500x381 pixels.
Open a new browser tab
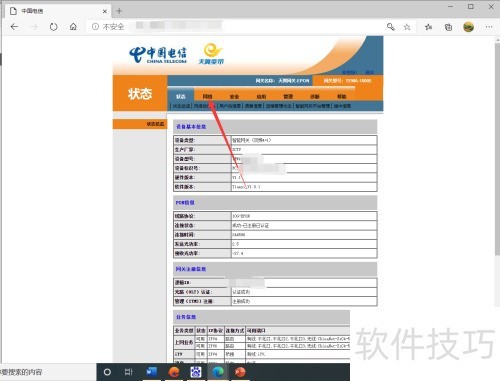pos(119,11)
